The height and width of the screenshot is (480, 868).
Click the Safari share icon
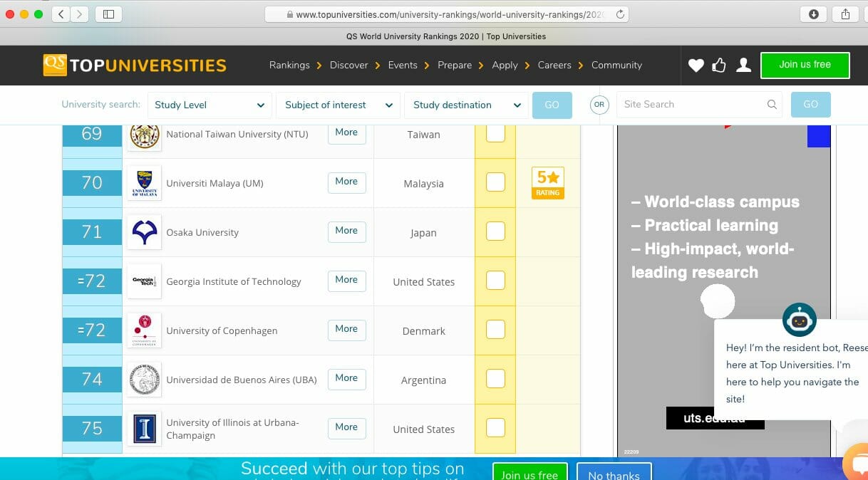click(846, 14)
